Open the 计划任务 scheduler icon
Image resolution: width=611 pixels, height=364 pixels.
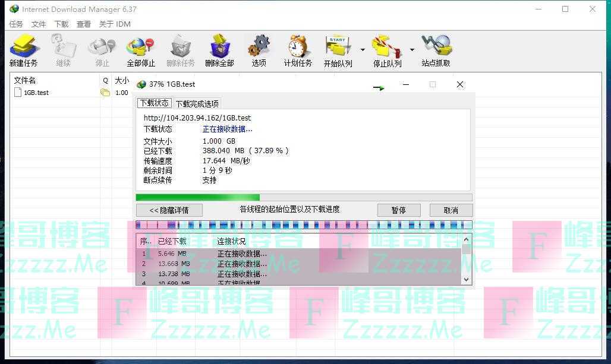coord(297,47)
